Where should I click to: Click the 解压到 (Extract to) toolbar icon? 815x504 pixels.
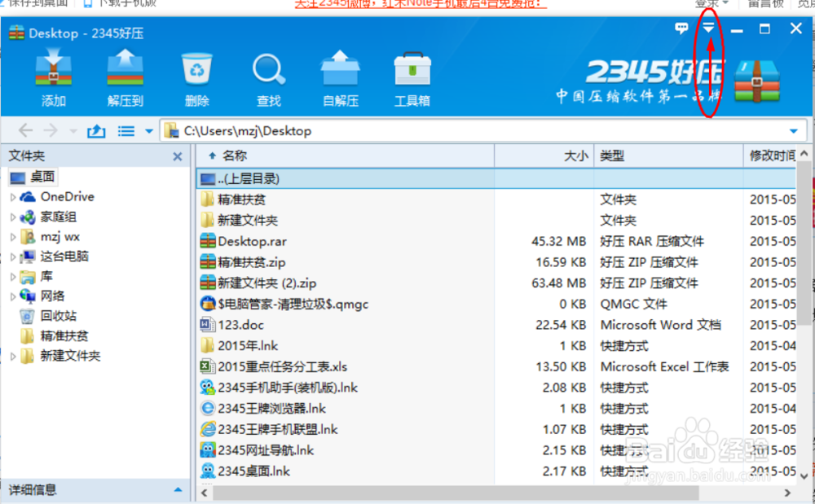(125, 68)
